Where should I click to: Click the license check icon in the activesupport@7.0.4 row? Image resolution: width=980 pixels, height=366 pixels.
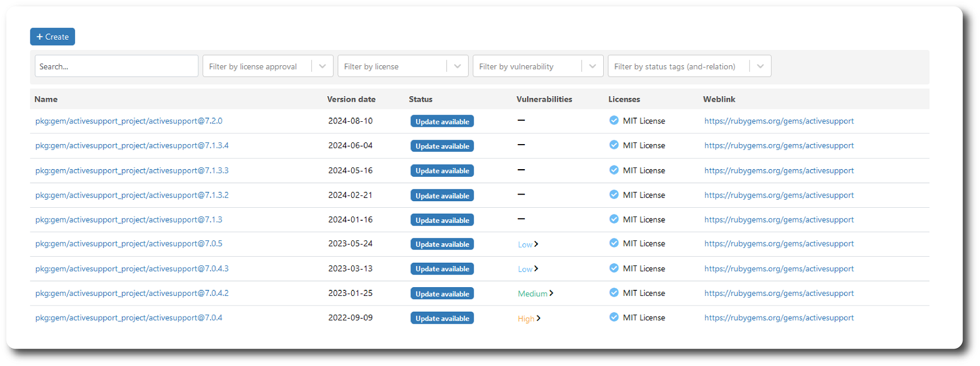[x=614, y=317]
